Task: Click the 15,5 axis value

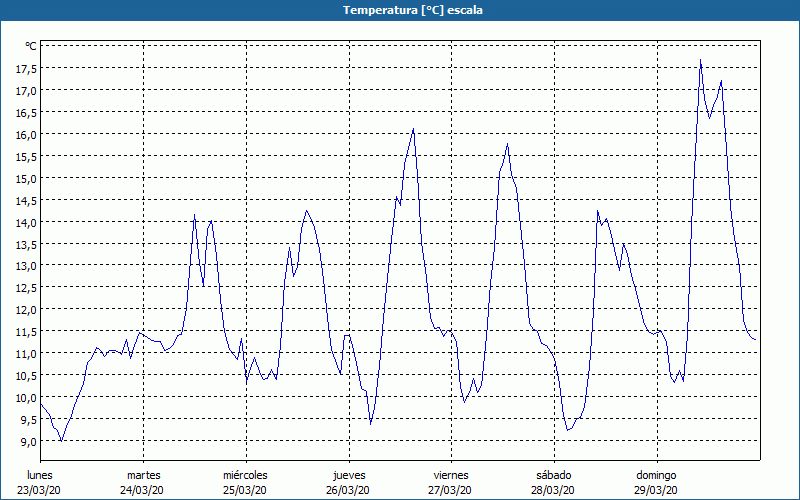Action: tap(26, 156)
